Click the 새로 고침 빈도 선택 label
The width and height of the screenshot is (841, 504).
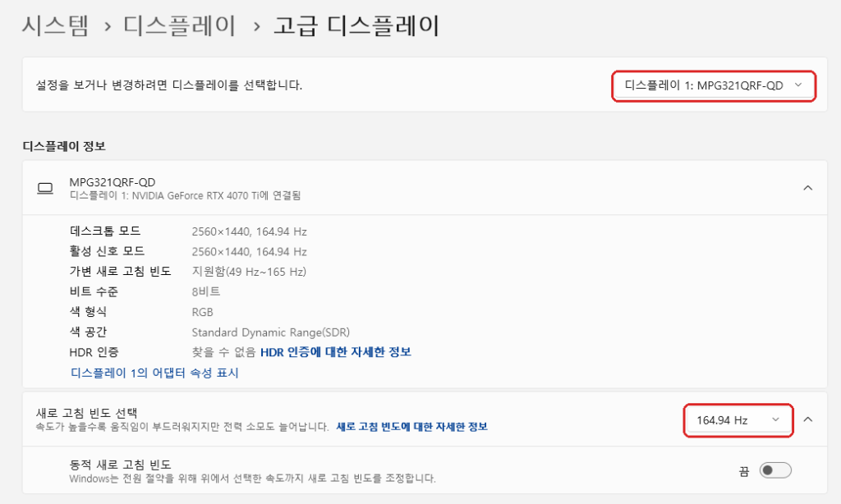87,413
